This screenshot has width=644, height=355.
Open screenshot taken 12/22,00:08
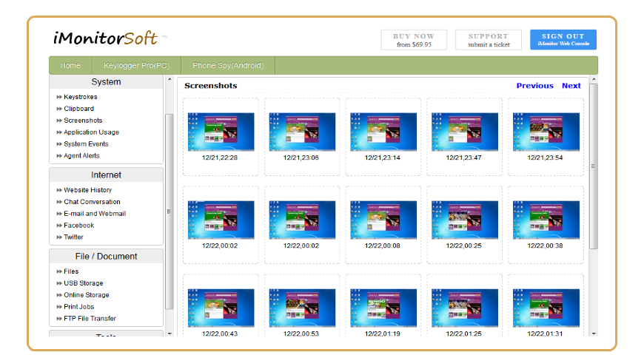pos(383,220)
